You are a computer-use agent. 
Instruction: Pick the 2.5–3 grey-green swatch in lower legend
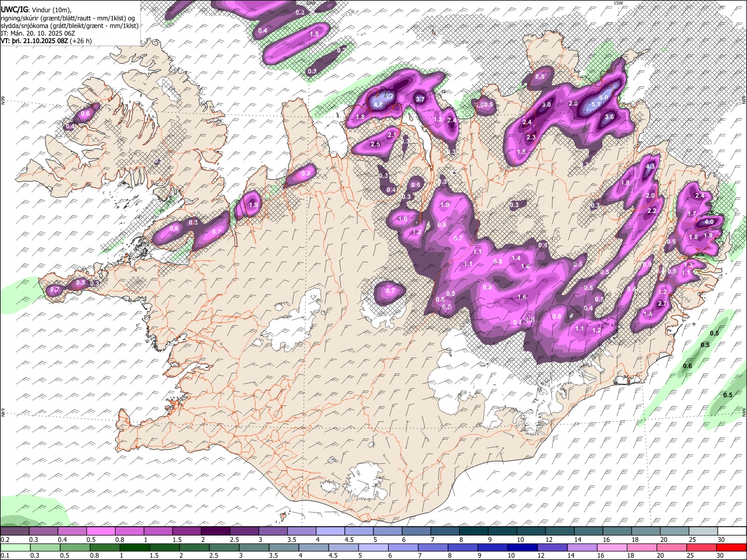(225, 547)
